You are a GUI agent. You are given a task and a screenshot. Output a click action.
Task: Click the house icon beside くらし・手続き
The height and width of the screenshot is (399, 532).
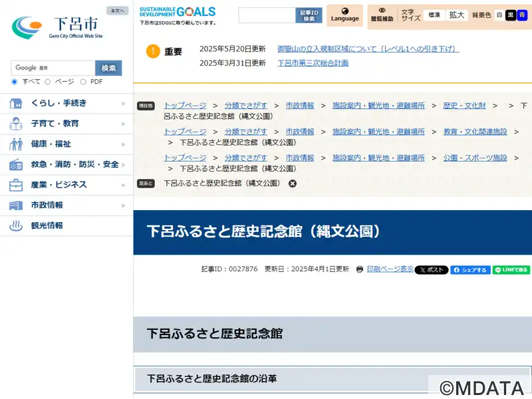click(x=16, y=103)
